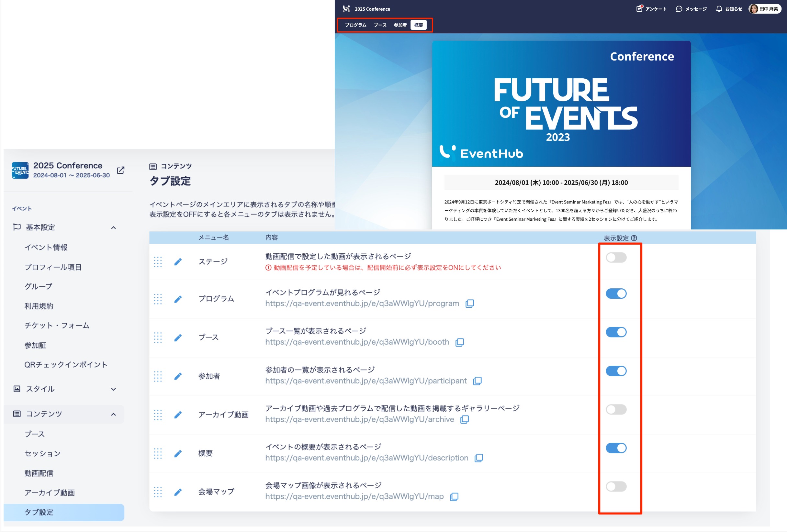Viewport: 787px width, 532px height.
Task: Open the booth page URL link
Action: pos(357,342)
